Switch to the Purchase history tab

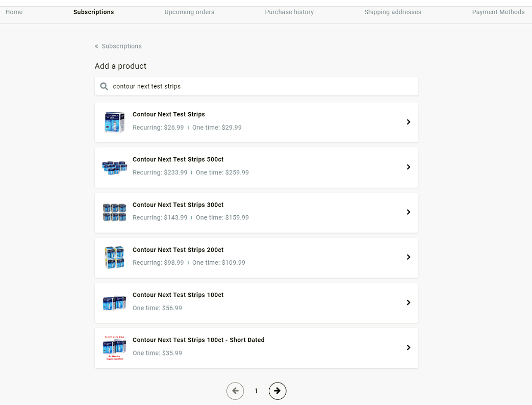click(x=289, y=12)
